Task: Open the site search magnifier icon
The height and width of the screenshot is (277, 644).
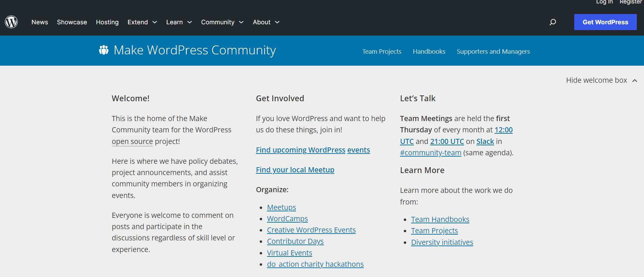Action: coord(553,22)
